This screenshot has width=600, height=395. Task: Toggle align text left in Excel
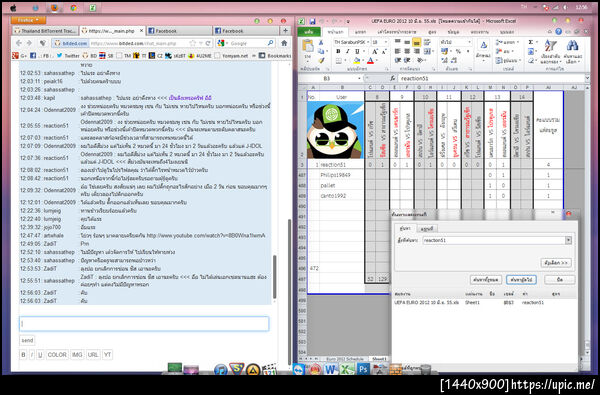pyautogui.click(x=398, y=51)
